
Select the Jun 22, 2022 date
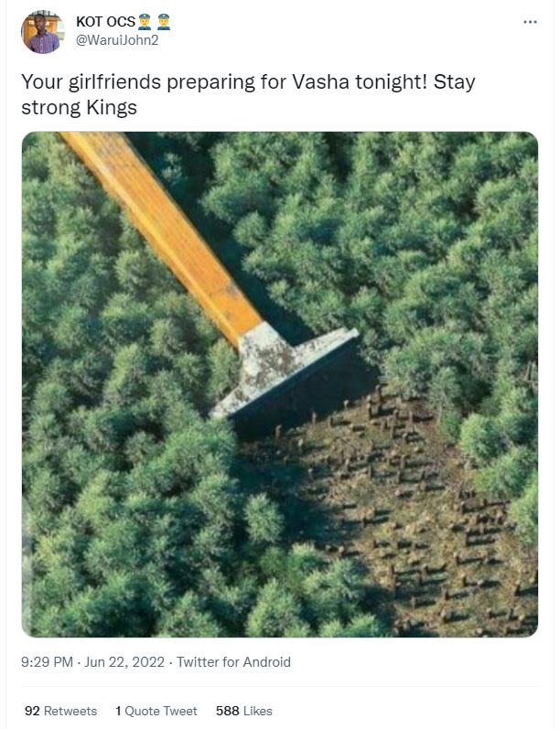124,662
